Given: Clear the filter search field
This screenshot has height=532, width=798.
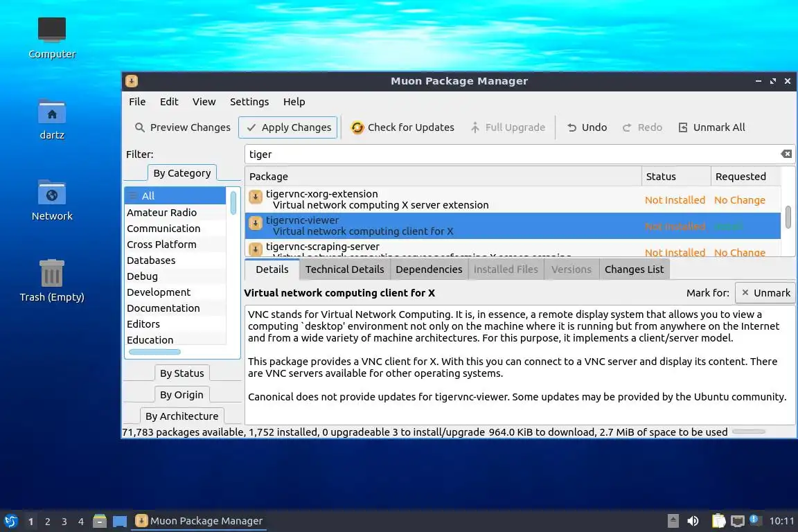Looking at the screenshot, I should (786, 154).
